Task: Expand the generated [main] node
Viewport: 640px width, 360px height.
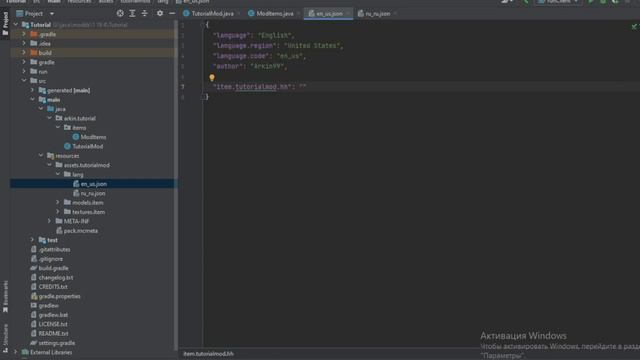Action: point(32,90)
